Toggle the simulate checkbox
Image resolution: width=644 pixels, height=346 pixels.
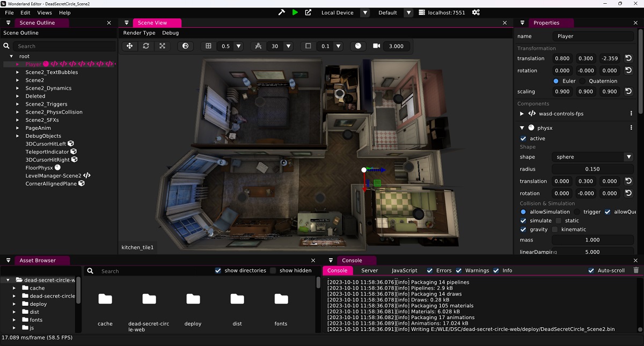523,220
